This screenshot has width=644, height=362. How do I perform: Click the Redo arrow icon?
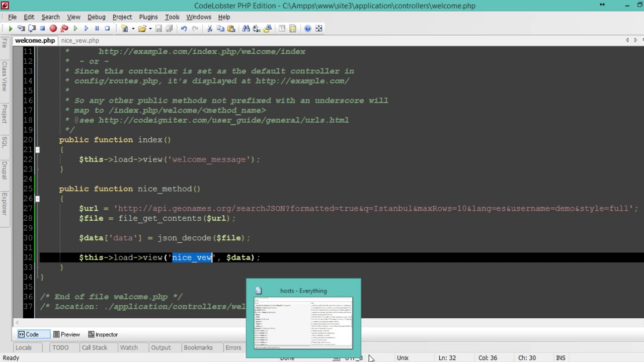click(x=195, y=29)
